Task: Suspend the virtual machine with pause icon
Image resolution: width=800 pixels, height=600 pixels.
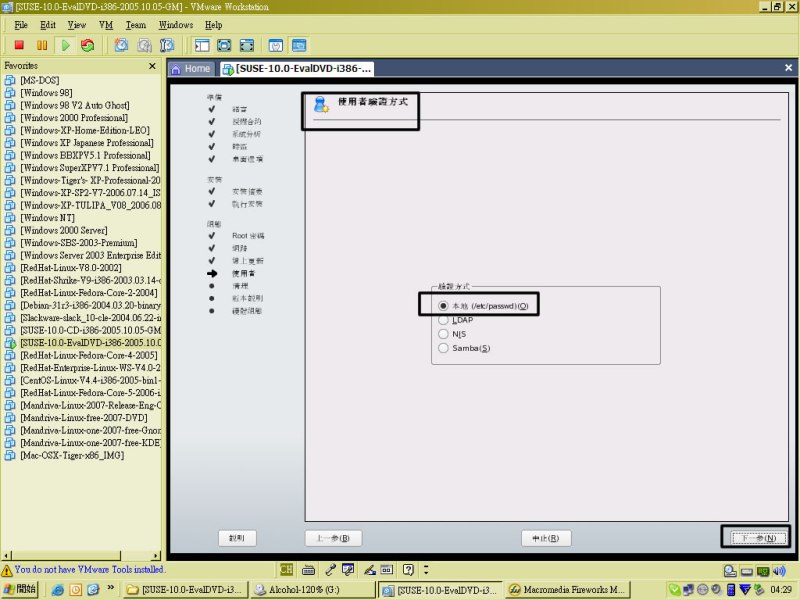Action: coord(42,45)
